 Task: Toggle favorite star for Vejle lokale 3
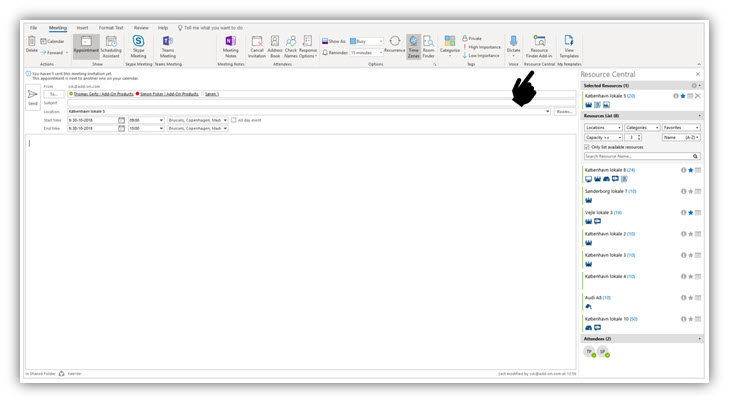click(x=691, y=213)
